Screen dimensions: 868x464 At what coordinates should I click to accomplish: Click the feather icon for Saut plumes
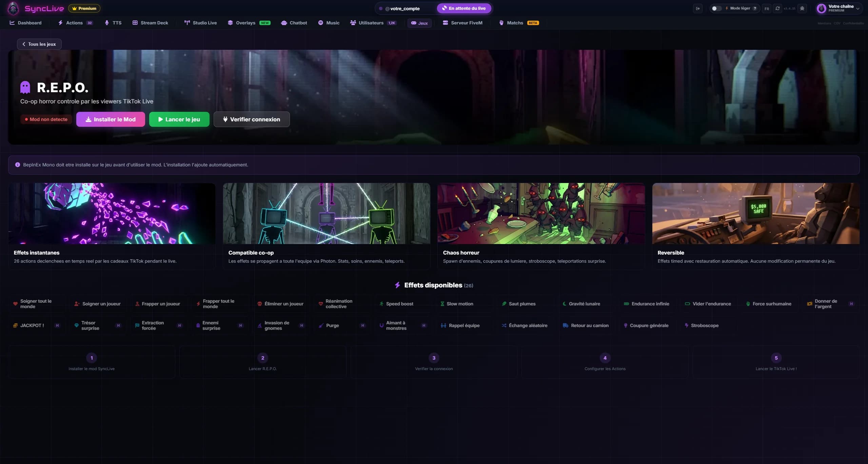(x=504, y=304)
